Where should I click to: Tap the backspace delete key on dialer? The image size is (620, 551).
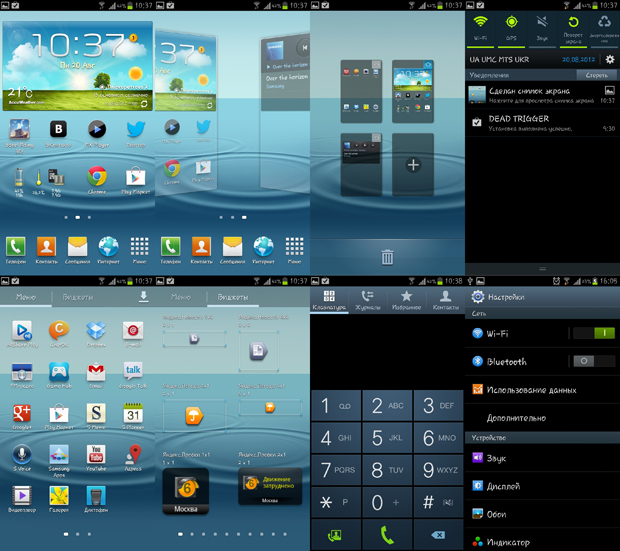point(439,535)
